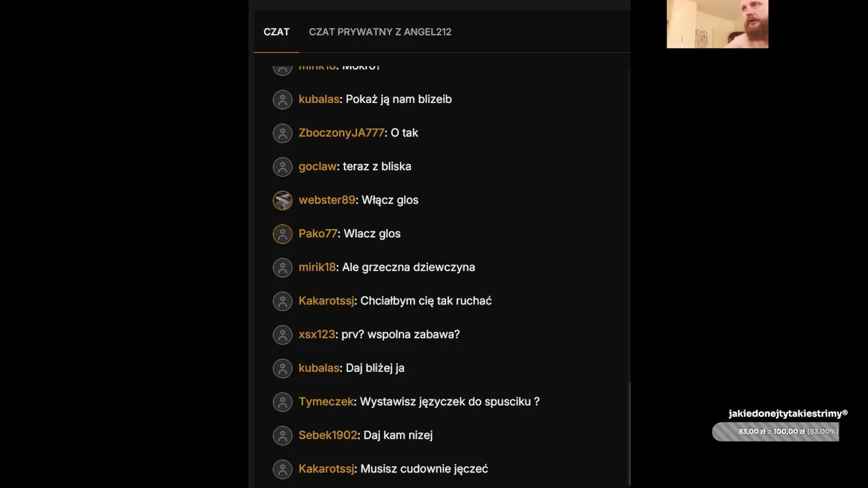Switch to the CZAT tab
The image size is (868, 488).
click(x=276, y=32)
